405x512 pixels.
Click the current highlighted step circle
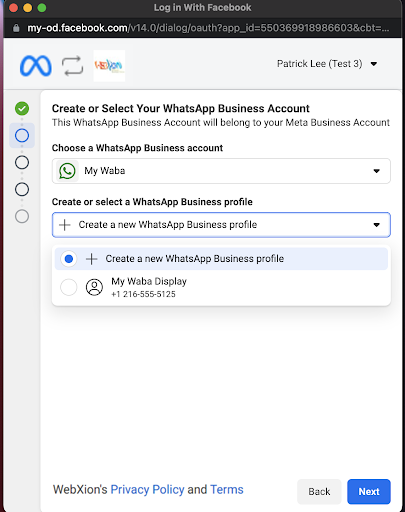22,136
